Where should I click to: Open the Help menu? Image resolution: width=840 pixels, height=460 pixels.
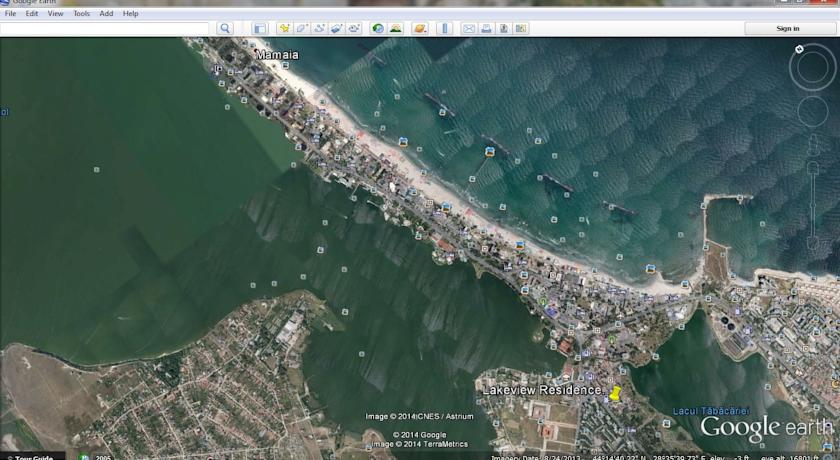pyautogui.click(x=130, y=13)
